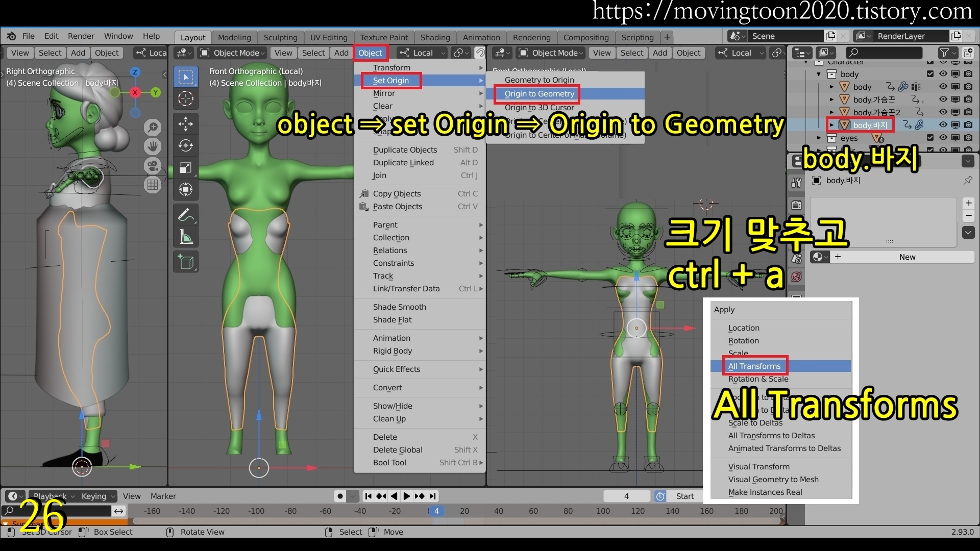Click the Marker menu in timeline
The height and width of the screenshot is (551, 980).
(x=163, y=496)
